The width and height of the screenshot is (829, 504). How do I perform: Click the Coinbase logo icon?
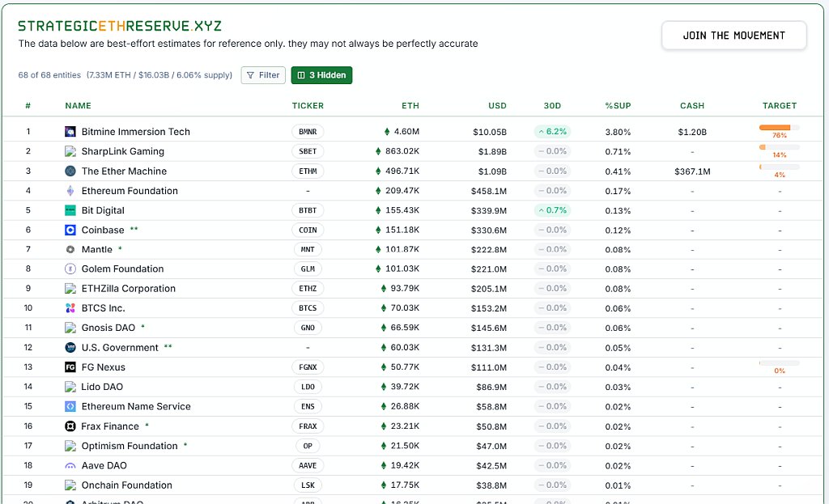70,230
